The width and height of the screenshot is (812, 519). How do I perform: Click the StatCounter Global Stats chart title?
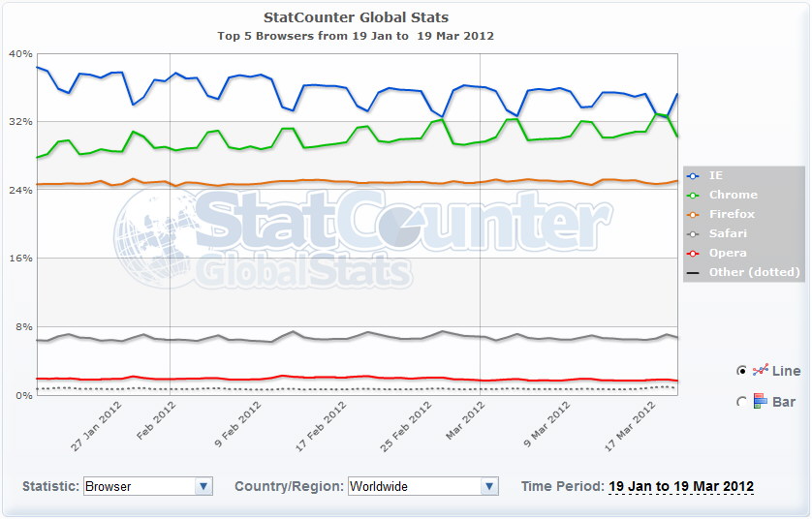click(x=357, y=17)
